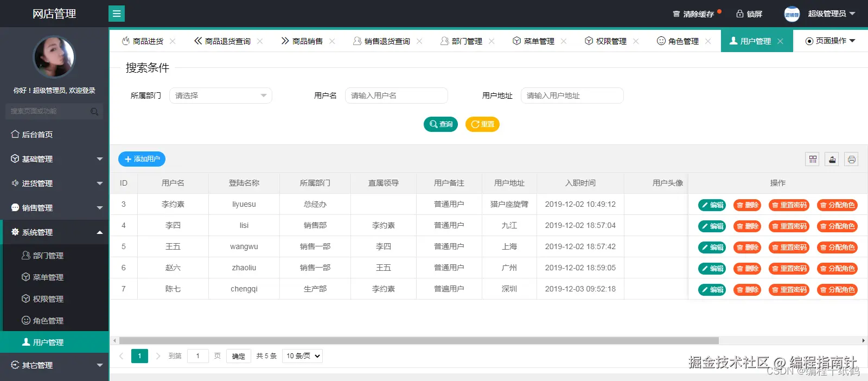Open 后台首页 in the sidebar

click(x=54, y=135)
